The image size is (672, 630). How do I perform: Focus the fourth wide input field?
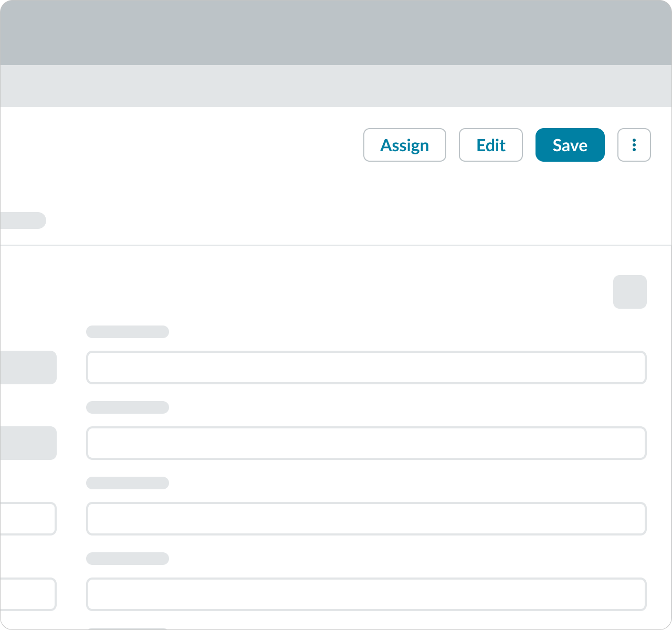[366, 594]
